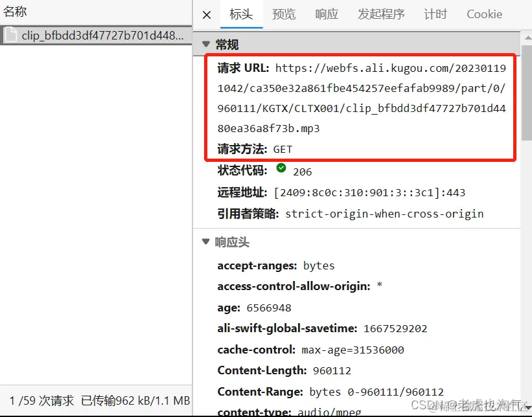This screenshot has height=417, width=532.
Task: Click the vertical scrollbar thumb
Action: (527, 92)
